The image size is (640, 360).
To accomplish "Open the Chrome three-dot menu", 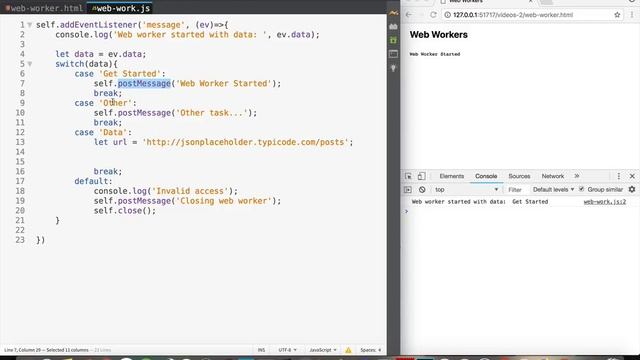I will [632, 15].
